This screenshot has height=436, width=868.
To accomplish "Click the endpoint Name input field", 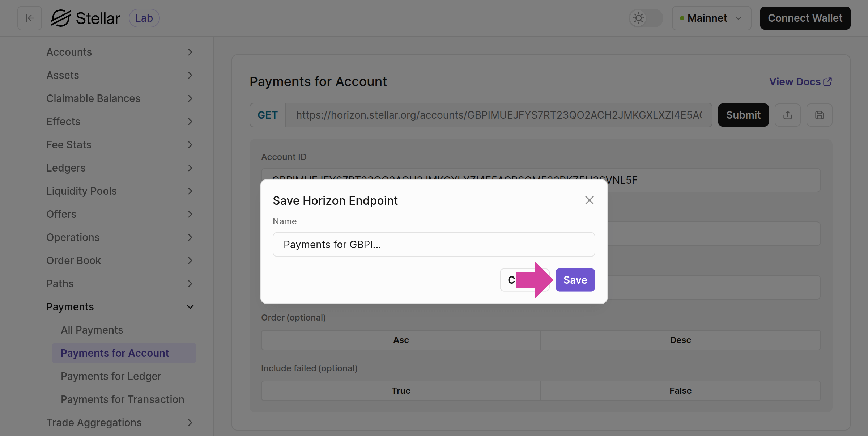I will [x=434, y=245].
